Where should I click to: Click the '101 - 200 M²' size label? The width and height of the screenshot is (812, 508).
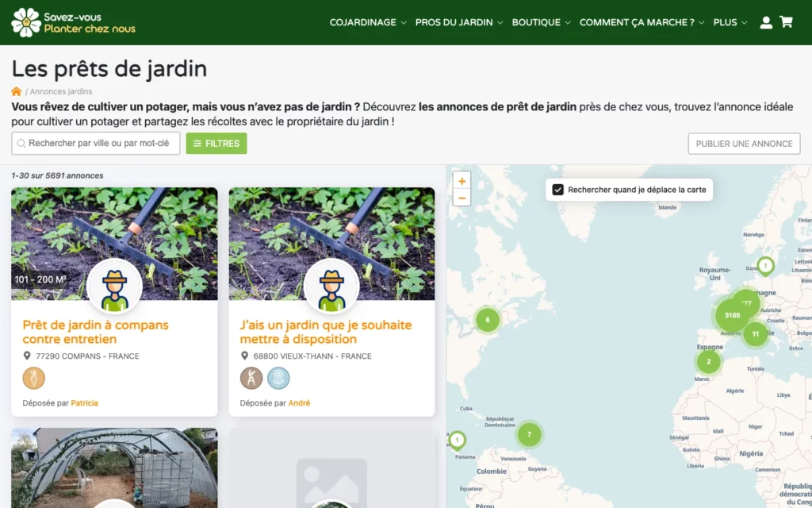click(40, 280)
